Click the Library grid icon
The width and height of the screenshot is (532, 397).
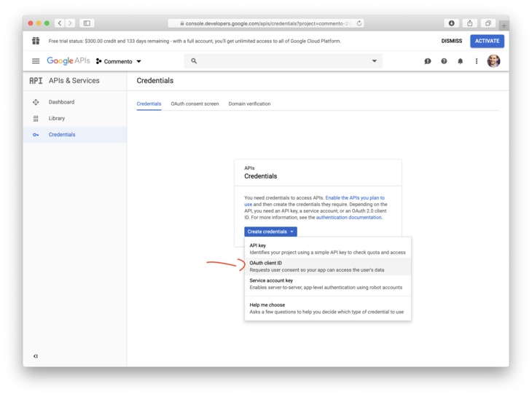point(36,118)
